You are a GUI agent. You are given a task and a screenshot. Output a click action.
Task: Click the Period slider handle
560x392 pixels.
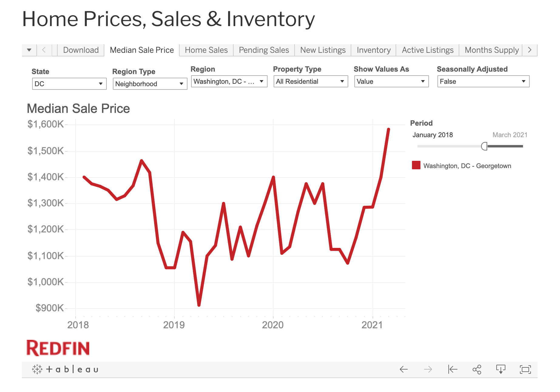click(x=484, y=146)
